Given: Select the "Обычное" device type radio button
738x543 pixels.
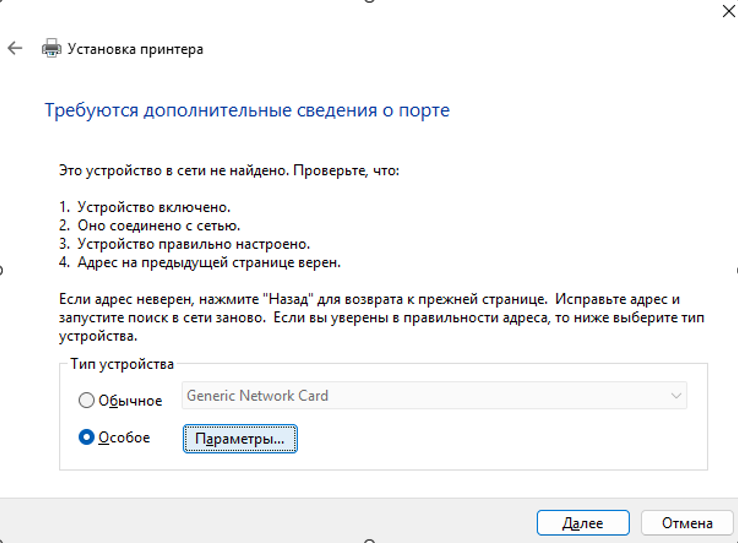Looking at the screenshot, I should [x=87, y=401].
